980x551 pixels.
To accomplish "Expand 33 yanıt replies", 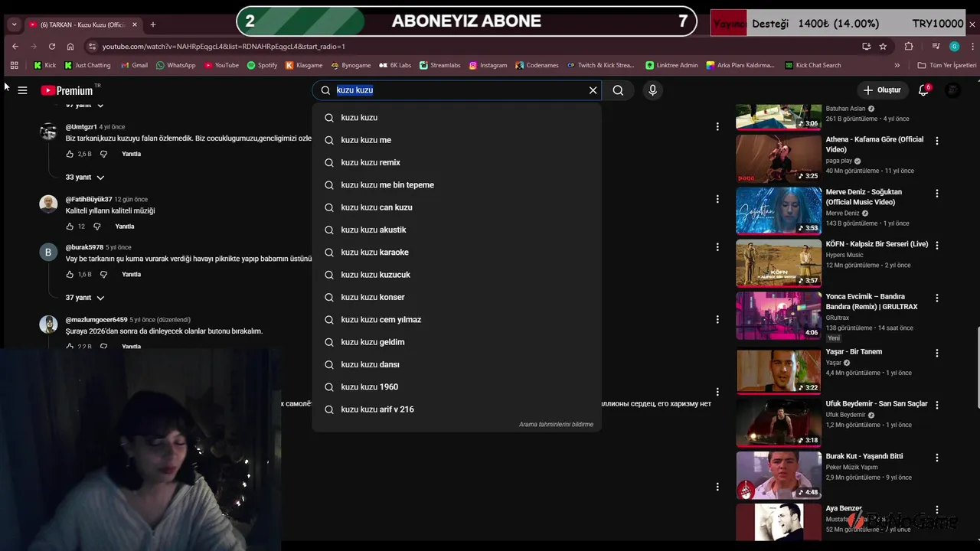I will [x=85, y=177].
